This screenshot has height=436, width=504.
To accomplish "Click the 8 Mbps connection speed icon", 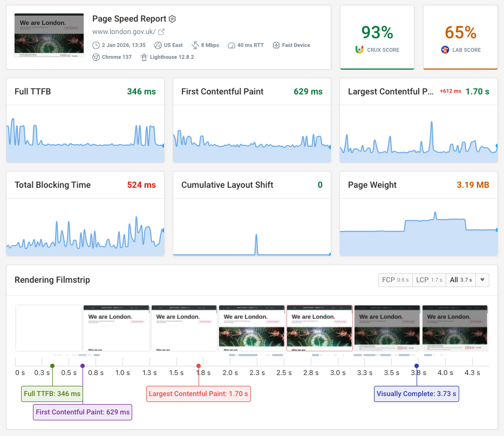I will tap(195, 45).
